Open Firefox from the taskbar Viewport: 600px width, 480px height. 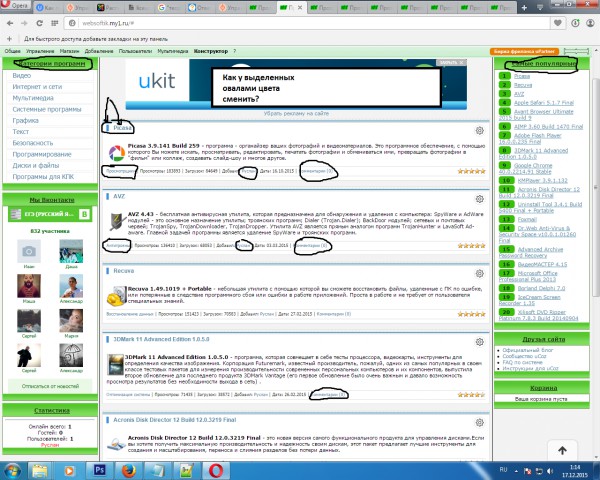[129, 470]
